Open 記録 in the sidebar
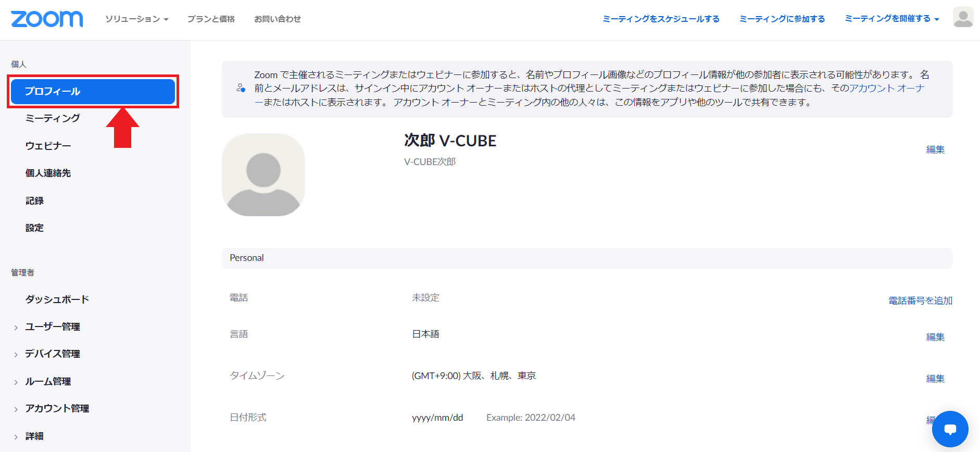The width and height of the screenshot is (980, 452). pyautogui.click(x=34, y=200)
